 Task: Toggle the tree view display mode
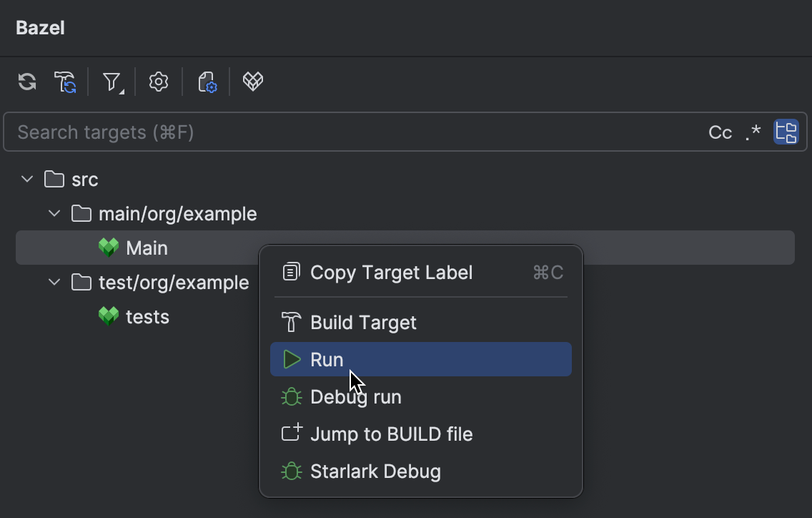coord(785,132)
